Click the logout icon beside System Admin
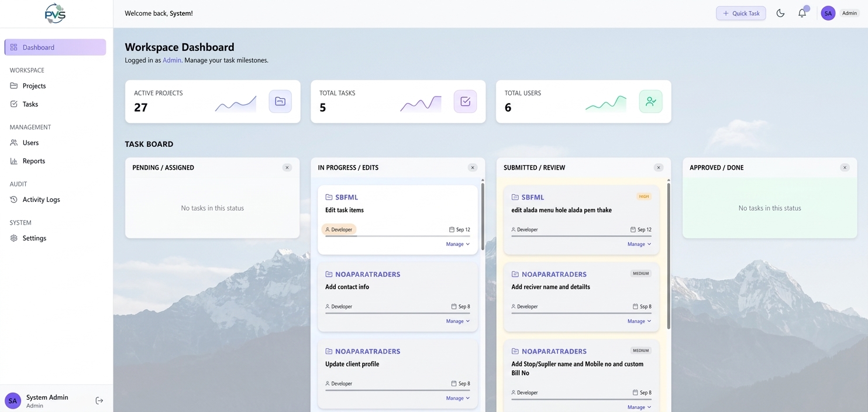The height and width of the screenshot is (412, 868). (x=99, y=401)
